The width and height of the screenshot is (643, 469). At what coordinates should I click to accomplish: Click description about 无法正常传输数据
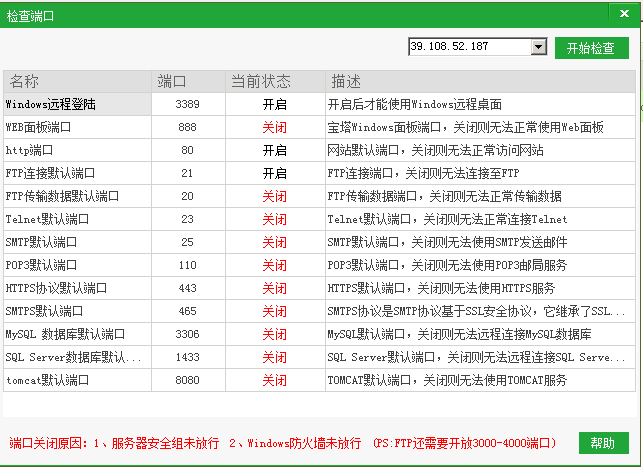(x=445, y=196)
